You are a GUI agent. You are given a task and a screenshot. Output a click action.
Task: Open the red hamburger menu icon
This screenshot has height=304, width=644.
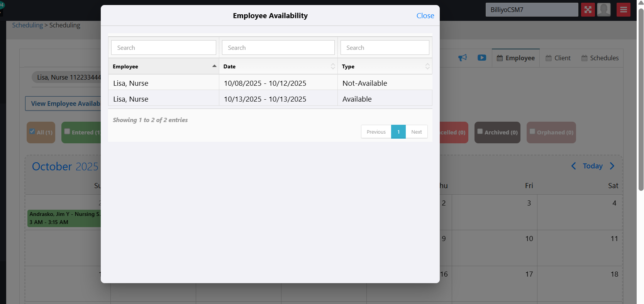pos(623,10)
